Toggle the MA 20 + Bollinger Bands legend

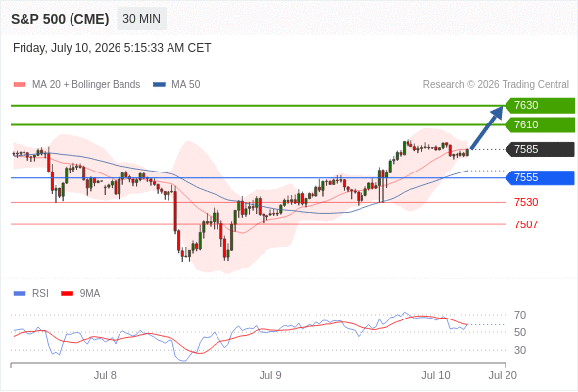[86, 85]
